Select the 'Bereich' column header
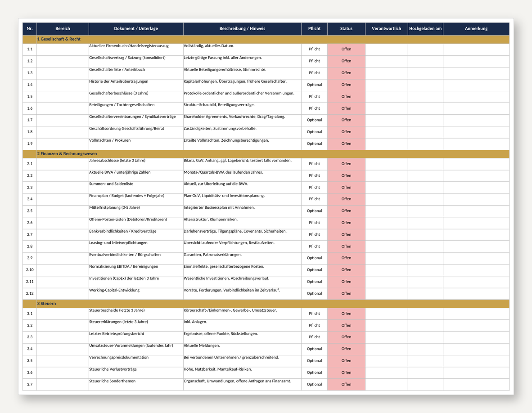Viewport: 532px width, 413px height. 63,28
